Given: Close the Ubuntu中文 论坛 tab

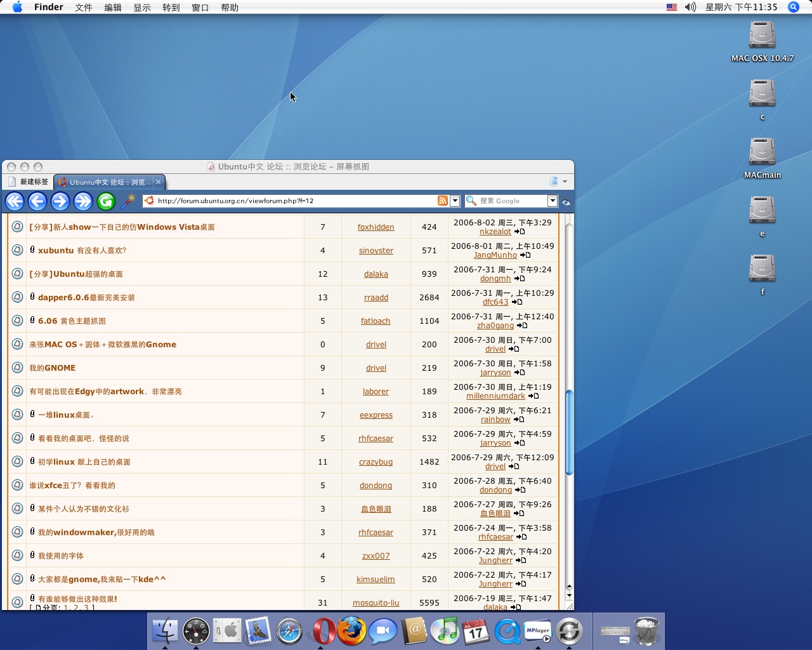Looking at the screenshot, I should coord(159,182).
